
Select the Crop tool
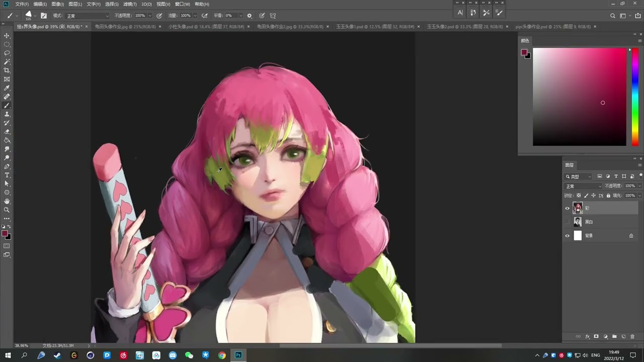(x=7, y=70)
